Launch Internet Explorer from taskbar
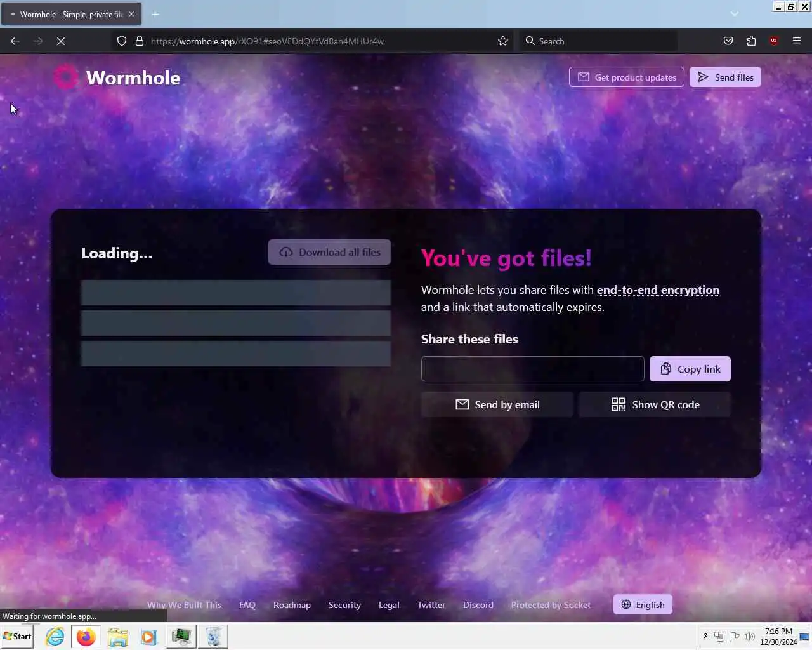Screen dimensions: 812x650 [x=55, y=636]
